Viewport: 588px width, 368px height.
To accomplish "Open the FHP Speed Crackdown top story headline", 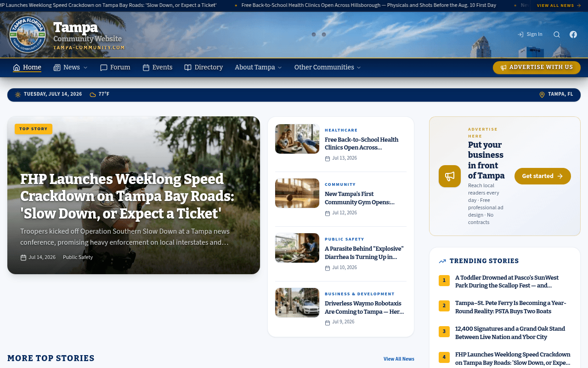I will pyautogui.click(x=127, y=196).
